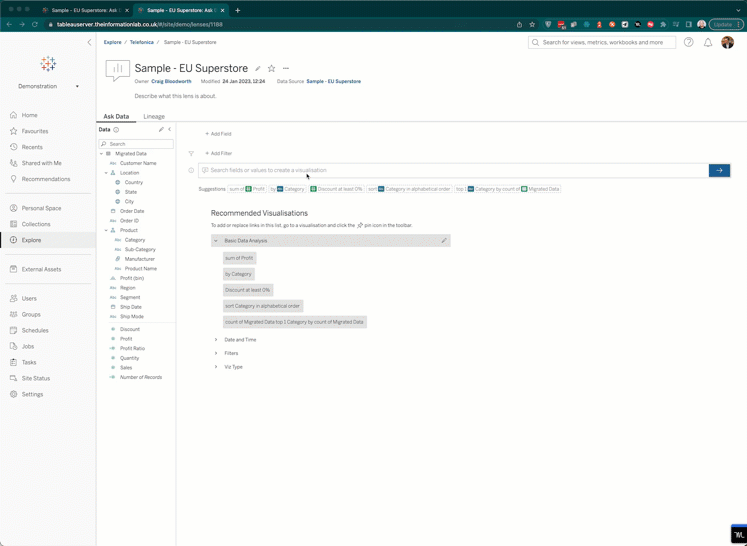Click the pencil icon beside the lens title
This screenshot has width=747, height=546.
click(x=258, y=69)
